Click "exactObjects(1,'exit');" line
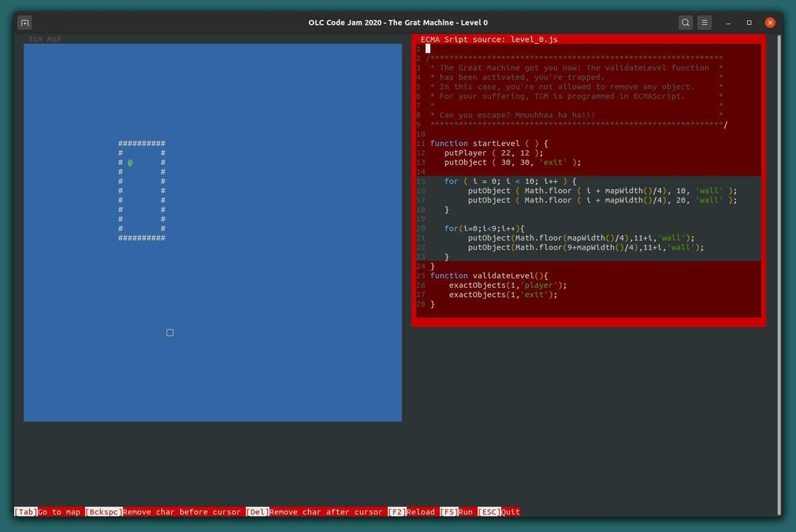Screen dimensions: 796x532 point(503,295)
